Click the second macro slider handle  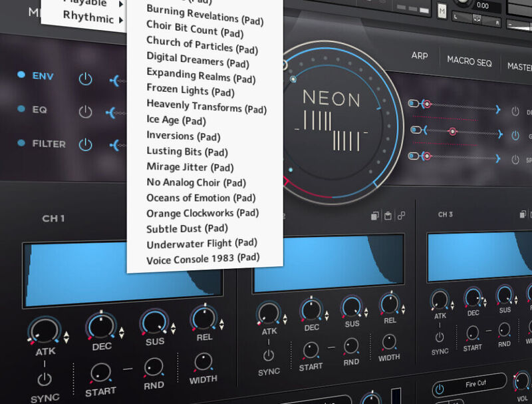tap(452, 131)
